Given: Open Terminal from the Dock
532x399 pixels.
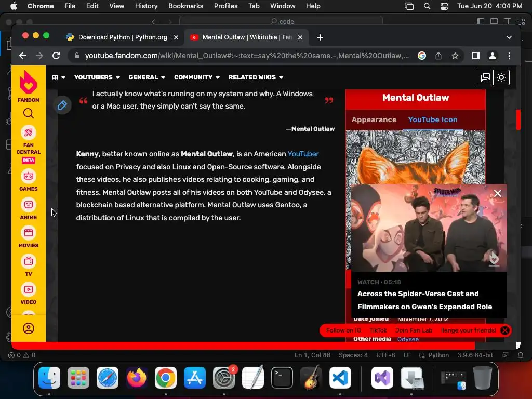Looking at the screenshot, I should coord(282,378).
